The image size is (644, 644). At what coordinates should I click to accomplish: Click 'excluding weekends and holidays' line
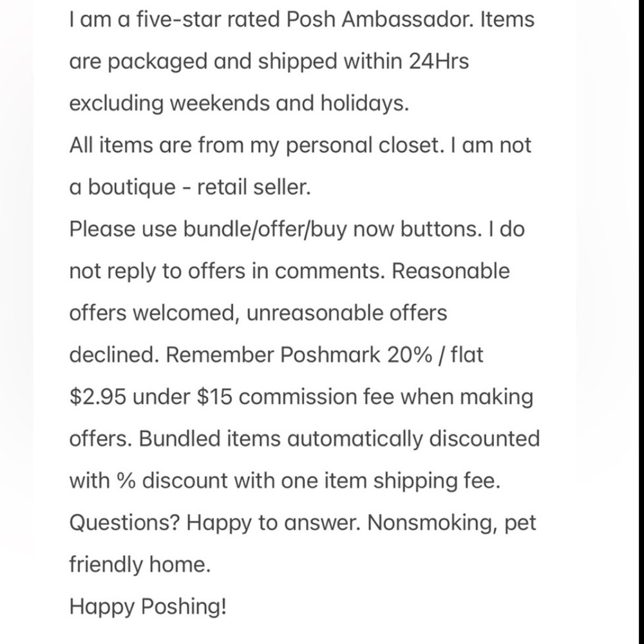coord(239,102)
